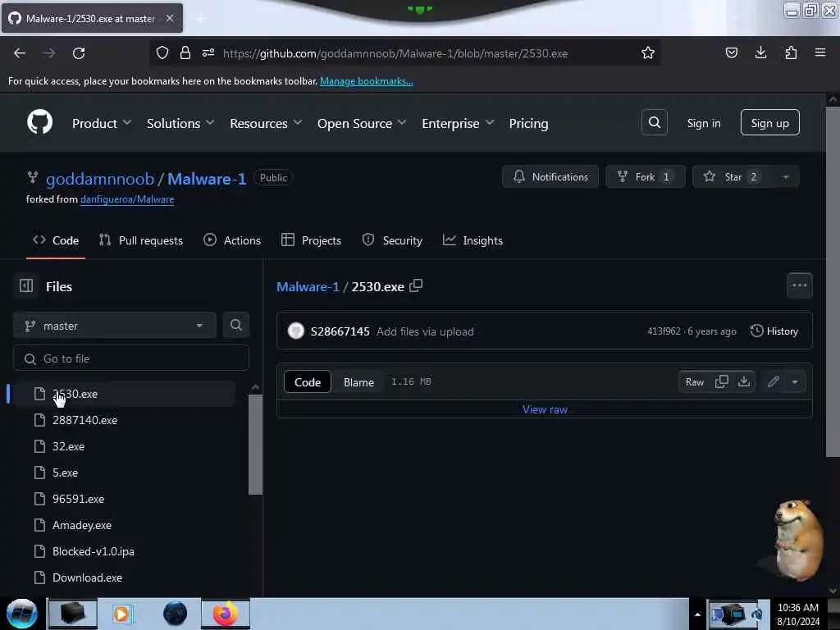The image size is (840, 630).
Task: Open the three-dot file actions menu
Action: tap(799, 285)
